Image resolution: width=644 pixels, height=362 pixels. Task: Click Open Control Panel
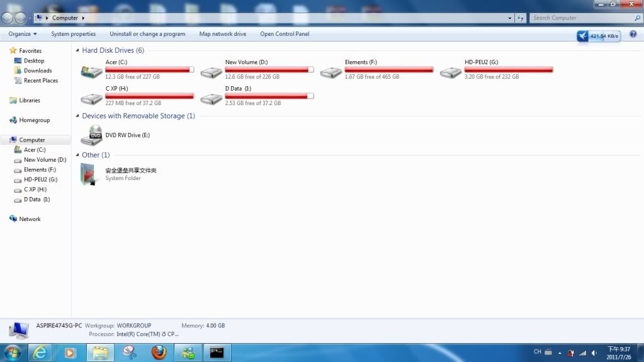point(285,34)
